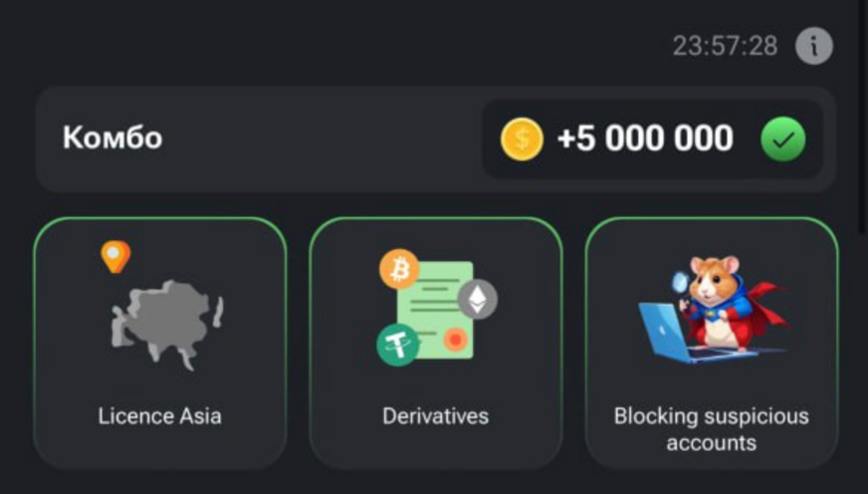Open the info icon beside the timer

(x=814, y=46)
